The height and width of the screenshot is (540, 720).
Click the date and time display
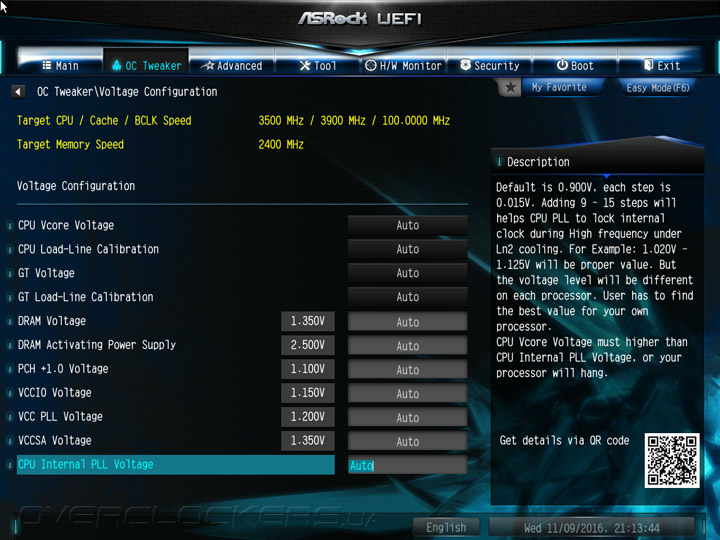(x=591, y=528)
